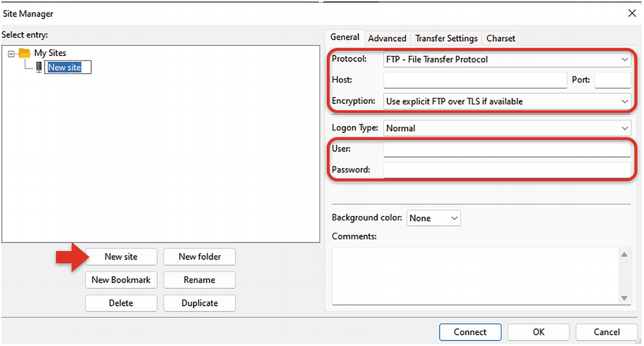Click the New Bookmark button
The image size is (644, 346).
click(x=121, y=280)
